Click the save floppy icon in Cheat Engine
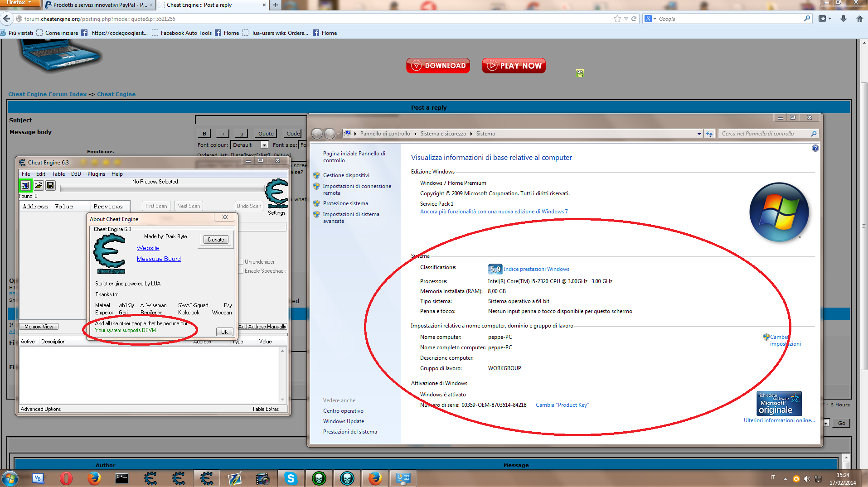The height and width of the screenshot is (487, 868). point(50,185)
